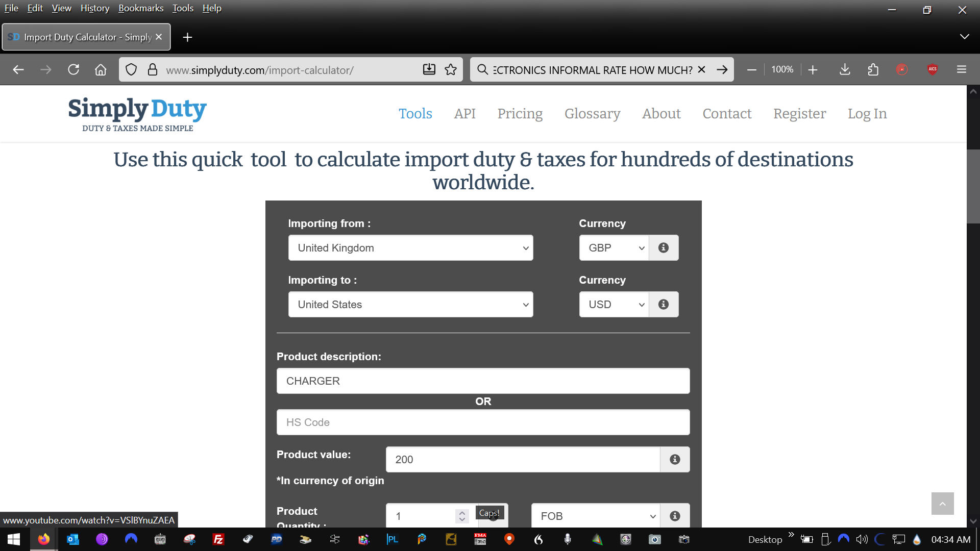Viewport: 980px width, 551px height.
Task: Open the History menu
Action: (x=94, y=8)
